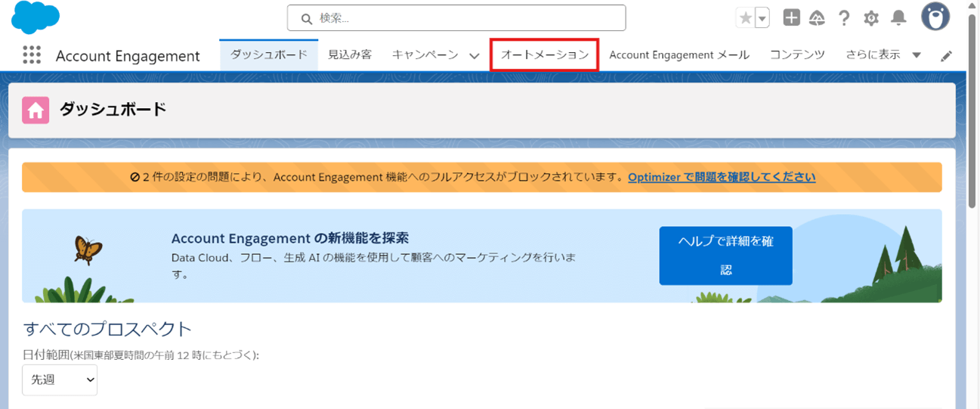The image size is (980, 409).
Task: Expand the さらに表示 menu
Action: click(x=883, y=55)
